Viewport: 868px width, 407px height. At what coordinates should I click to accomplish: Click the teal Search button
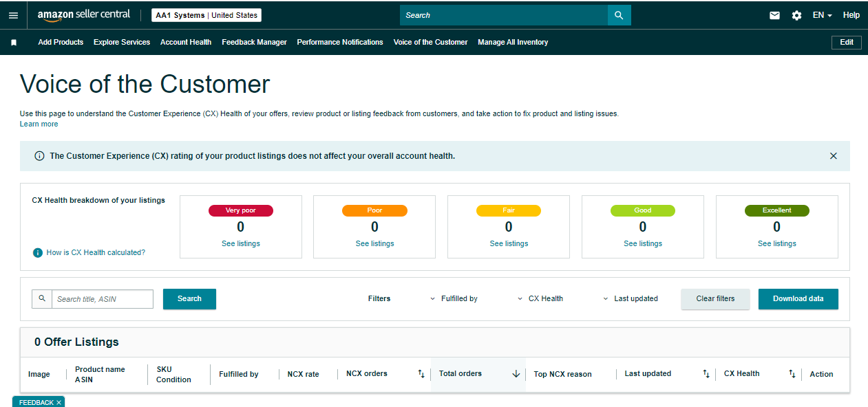[x=189, y=299]
